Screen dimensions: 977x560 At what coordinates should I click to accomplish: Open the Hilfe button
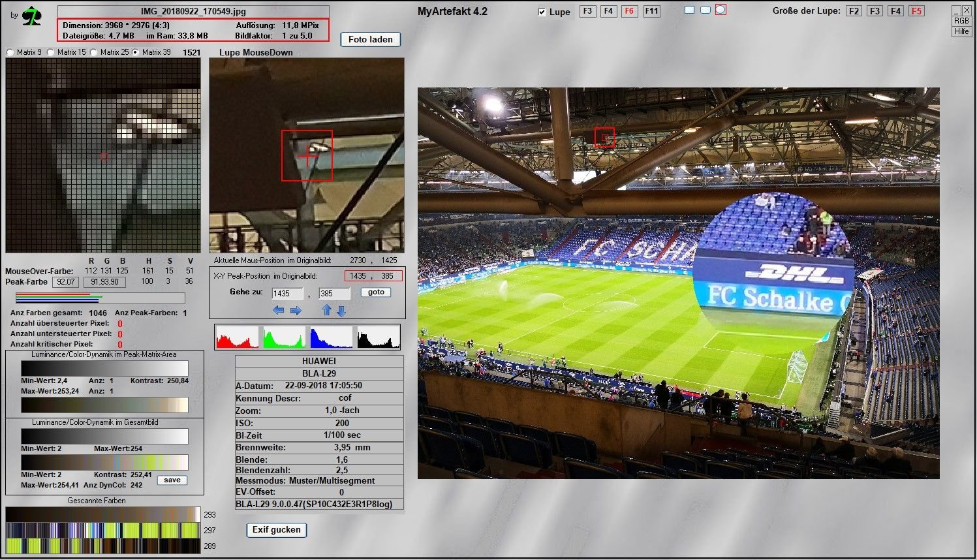click(961, 31)
